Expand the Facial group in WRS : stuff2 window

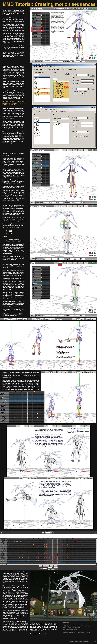pos(35,17)
